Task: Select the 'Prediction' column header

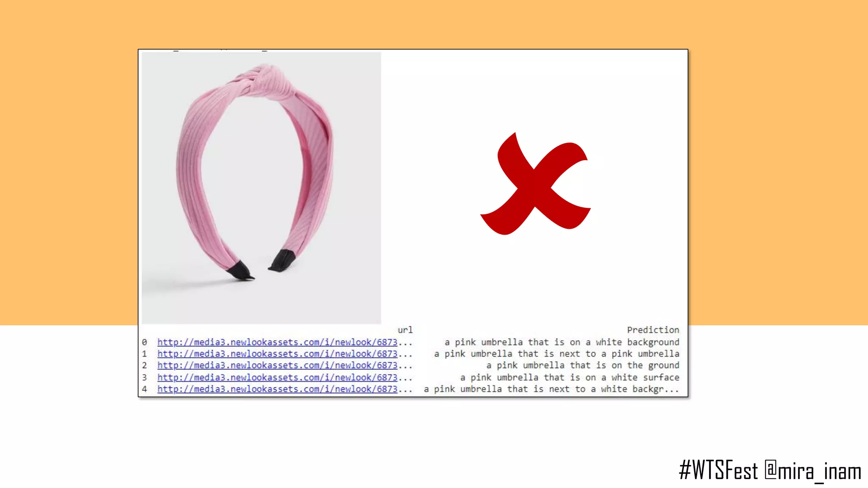Action: [x=653, y=330]
